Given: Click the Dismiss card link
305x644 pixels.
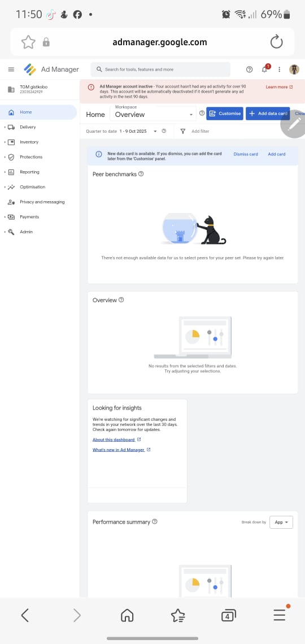Looking at the screenshot, I should tap(246, 154).
